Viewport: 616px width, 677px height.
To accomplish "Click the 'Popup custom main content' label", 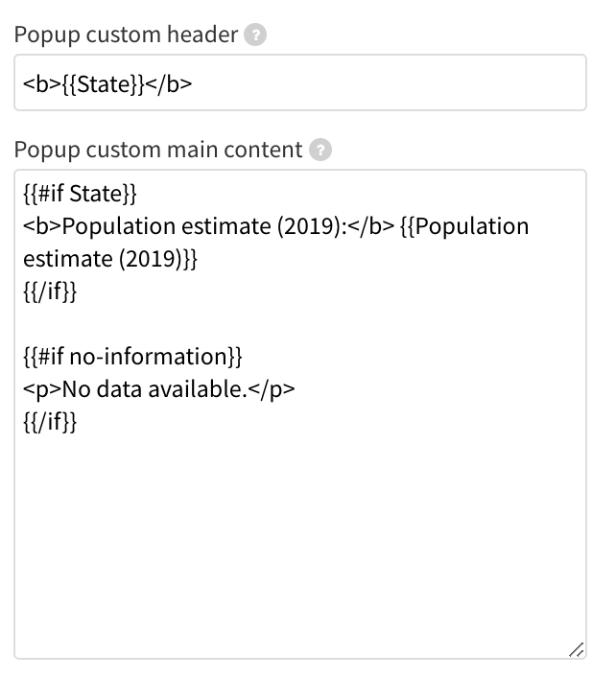I will point(158,151).
